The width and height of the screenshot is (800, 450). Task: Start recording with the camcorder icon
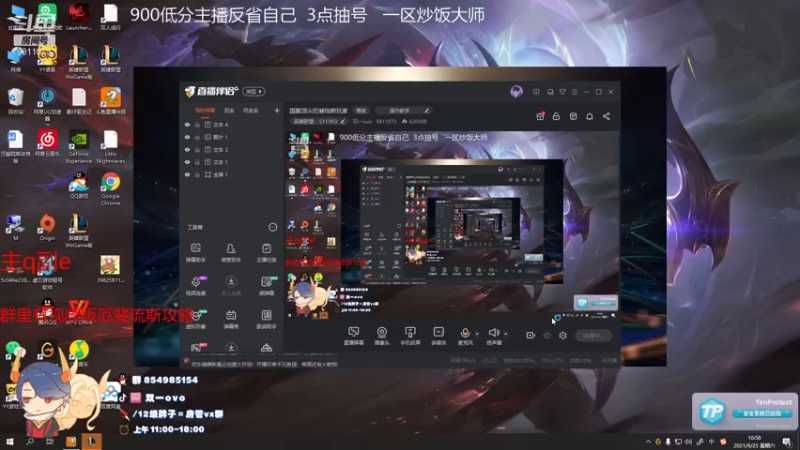click(x=531, y=335)
